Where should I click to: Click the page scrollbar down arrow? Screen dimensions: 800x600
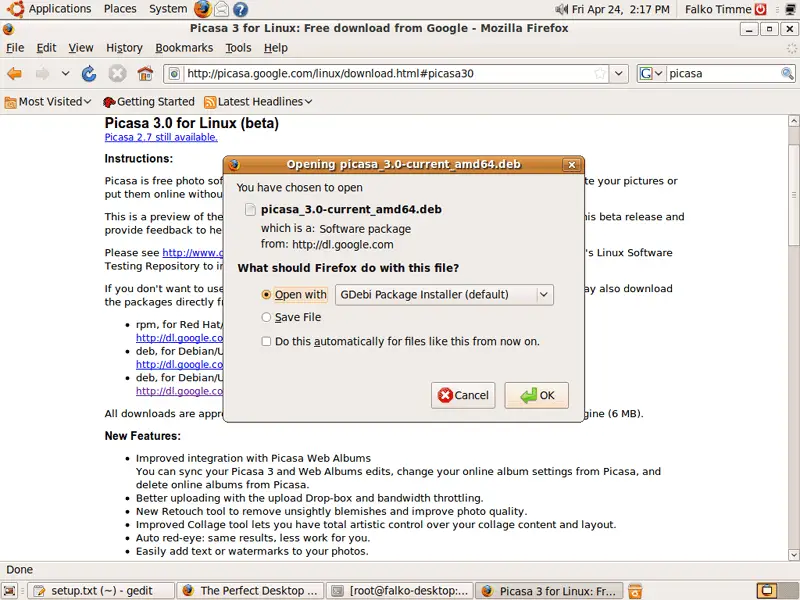(x=793, y=555)
